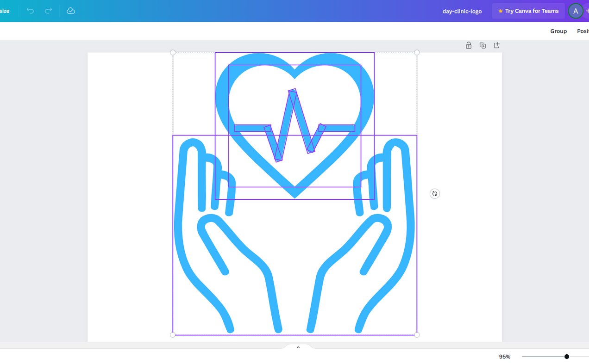589x364 pixels.
Task: Rename the day-clinic-logo design title
Action: tap(462, 11)
